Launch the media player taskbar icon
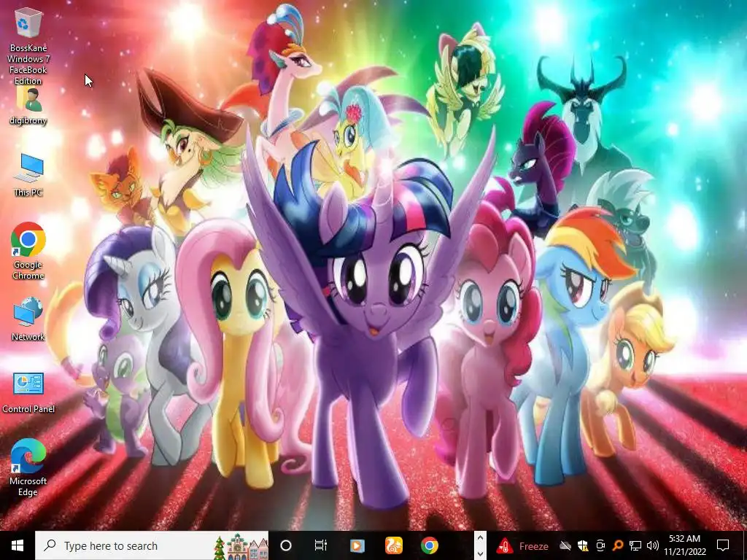Screen dimensions: 747x560 [357, 545]
